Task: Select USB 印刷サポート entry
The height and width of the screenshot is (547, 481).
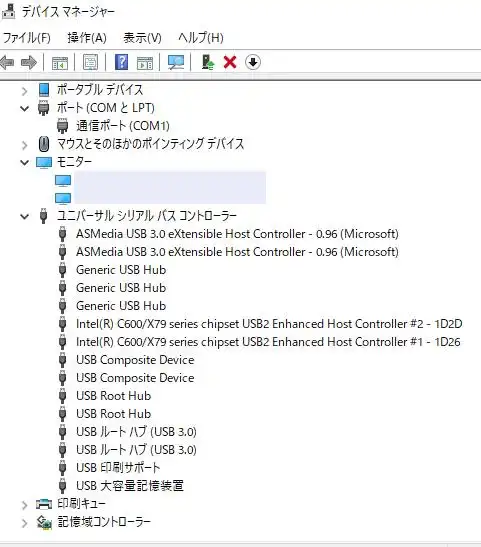Action: (x=118, y=468)
